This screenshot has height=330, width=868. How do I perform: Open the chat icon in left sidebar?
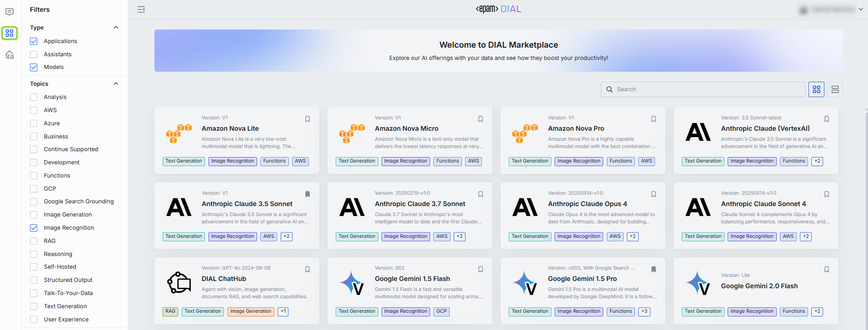[x=10, y=12]
